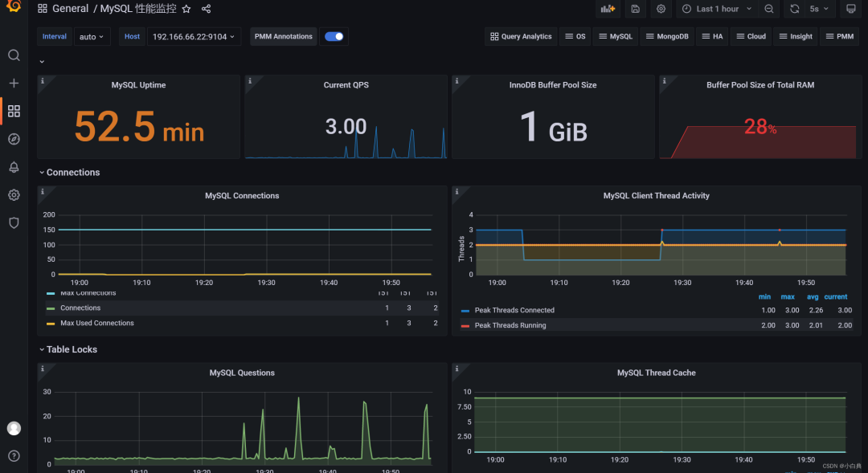Open the Host 192.166.66.22:9104 dropdown
Viewport: 868px width, 473px height.
coord(194,36)
